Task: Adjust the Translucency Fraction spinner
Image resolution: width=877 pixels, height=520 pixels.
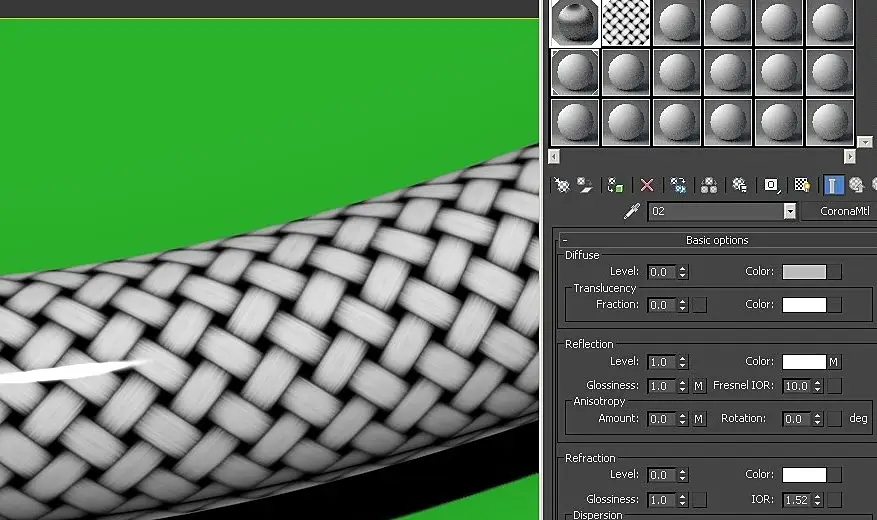Action: (682, 305)
